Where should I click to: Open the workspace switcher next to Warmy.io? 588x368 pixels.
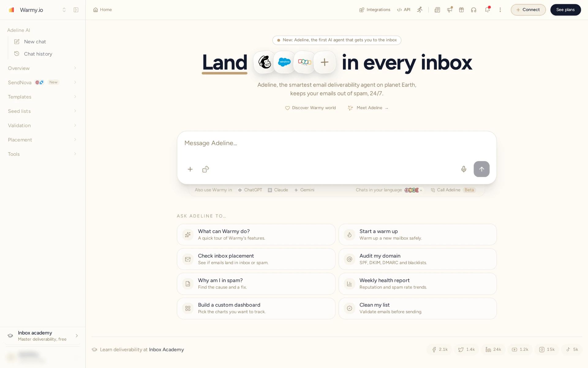[64, 10]
